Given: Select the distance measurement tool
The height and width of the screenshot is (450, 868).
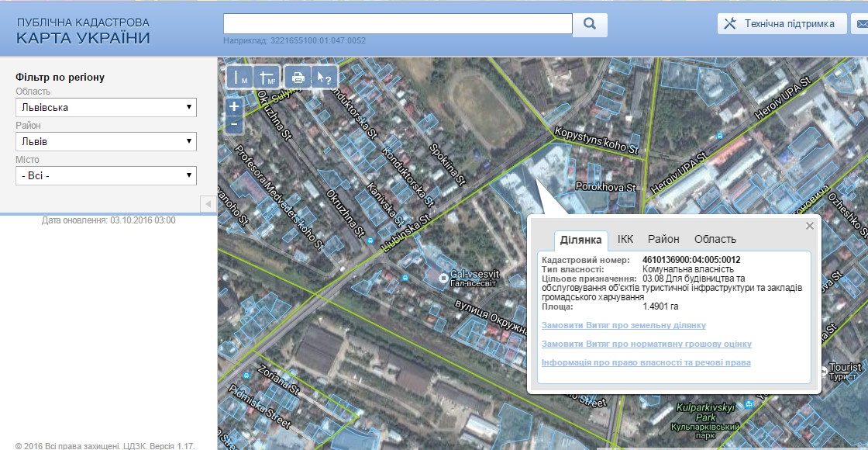Looking at the screenshot, I should 239,78.
